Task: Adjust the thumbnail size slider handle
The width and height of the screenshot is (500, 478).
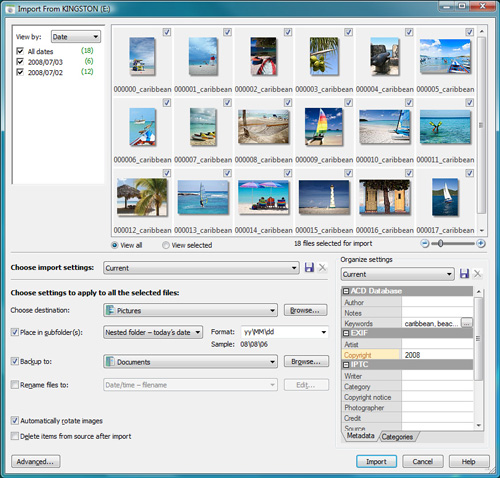Action: pyautogui.click(x=440, y=244)
